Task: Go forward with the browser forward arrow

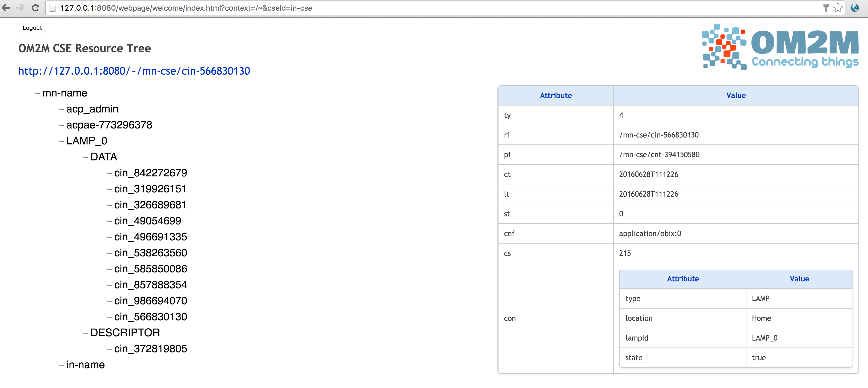Action: tap(21, 8)
